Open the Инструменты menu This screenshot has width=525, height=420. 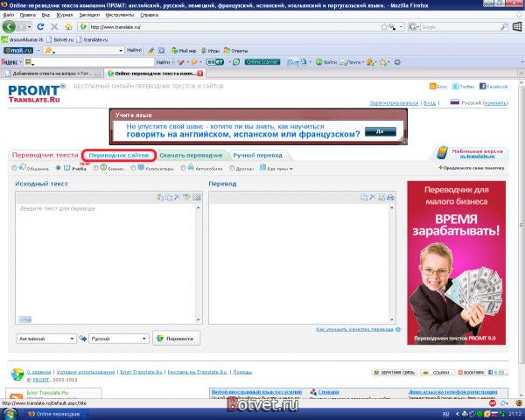click(120, 15)
